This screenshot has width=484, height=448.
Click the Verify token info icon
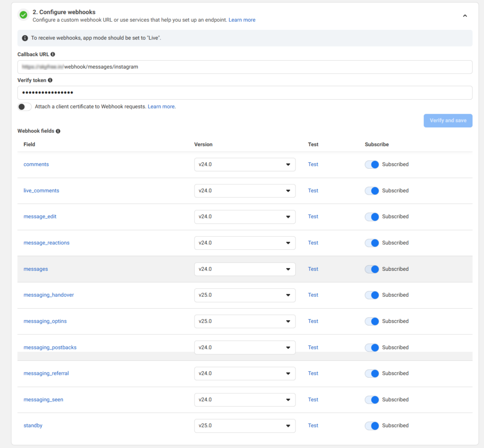coord(50,80)
